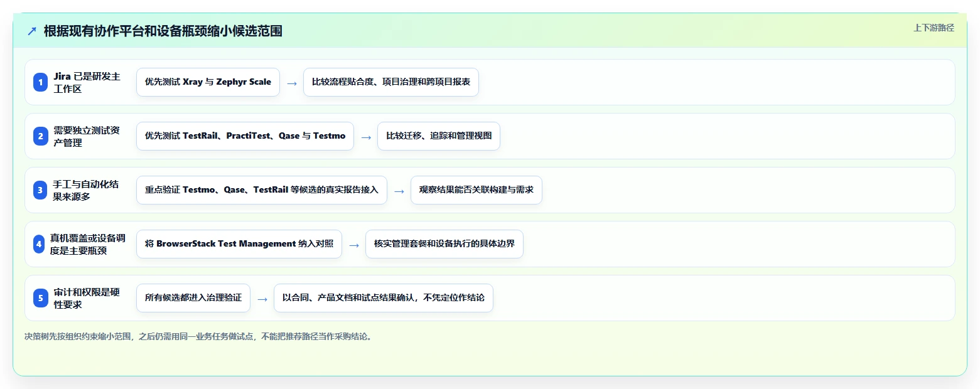Open the 重点验证 Testmo、Qase、TestRail 报告接入 chip

click(x=262, y=190)
